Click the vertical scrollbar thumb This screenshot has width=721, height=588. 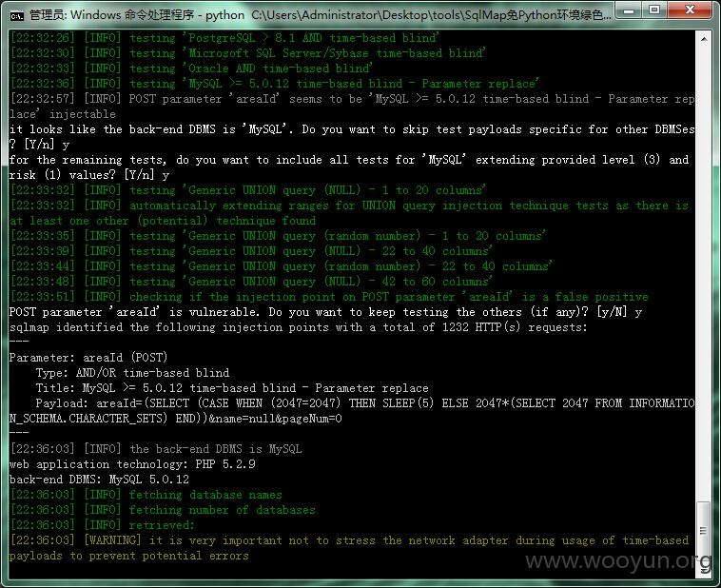click(x=704, y=532)
